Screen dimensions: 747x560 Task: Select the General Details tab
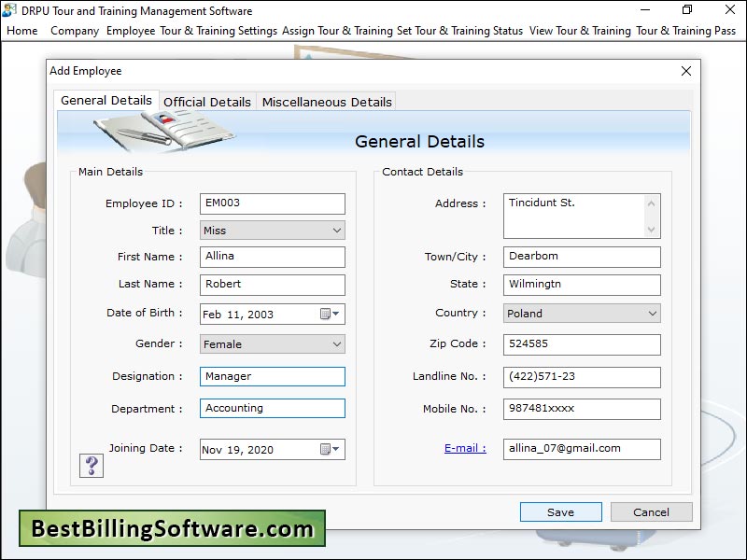106,101
